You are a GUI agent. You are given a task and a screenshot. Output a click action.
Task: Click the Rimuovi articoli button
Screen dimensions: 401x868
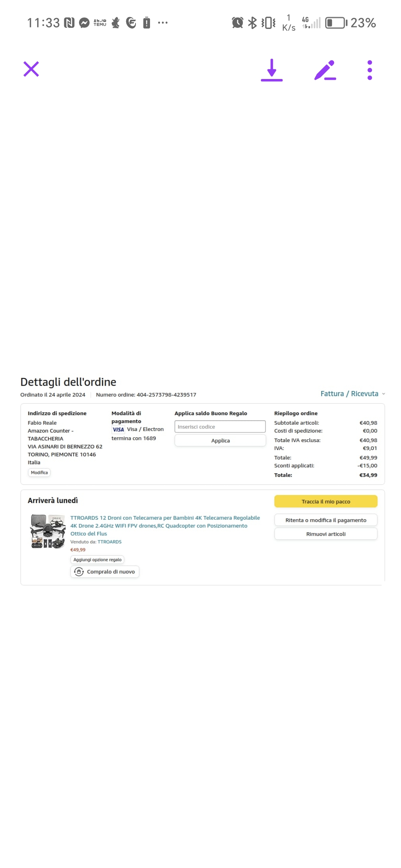coord(326,534)
